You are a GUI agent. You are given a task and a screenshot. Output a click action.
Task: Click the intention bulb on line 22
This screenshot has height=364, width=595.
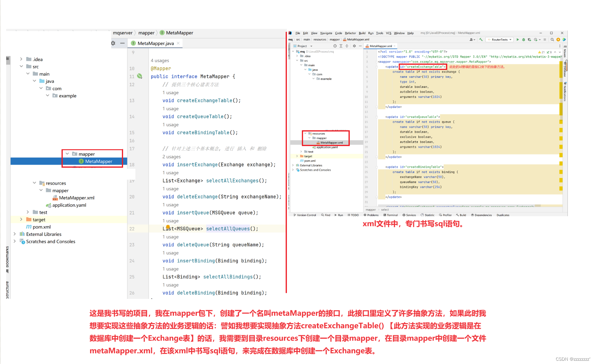[x=168, y=227]
